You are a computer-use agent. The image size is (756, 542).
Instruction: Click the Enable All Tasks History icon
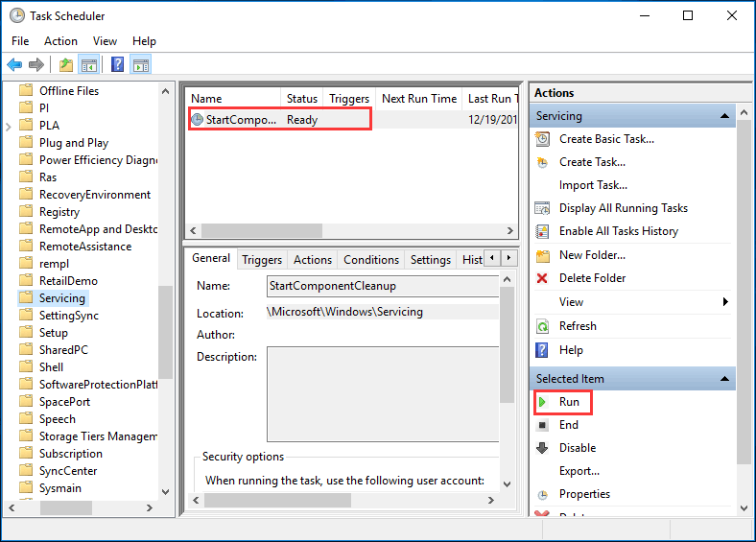point(542,231)
